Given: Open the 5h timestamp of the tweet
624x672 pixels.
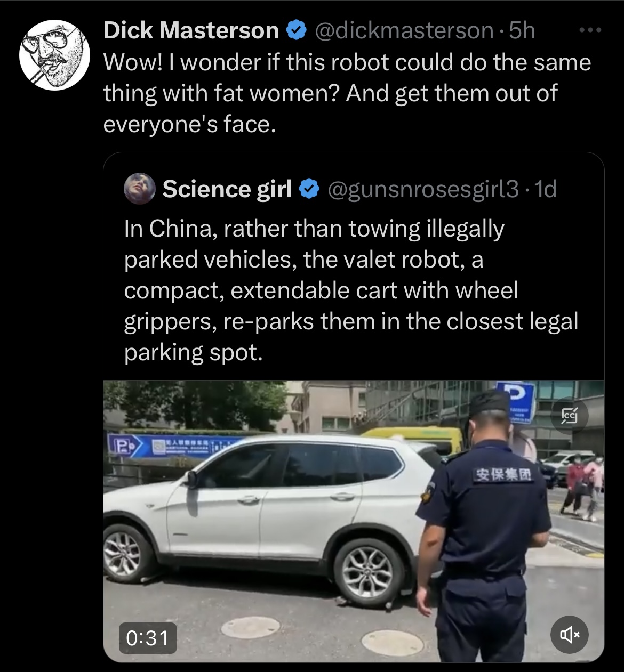Looking at the screenshot, I should (x=522, y=30).
